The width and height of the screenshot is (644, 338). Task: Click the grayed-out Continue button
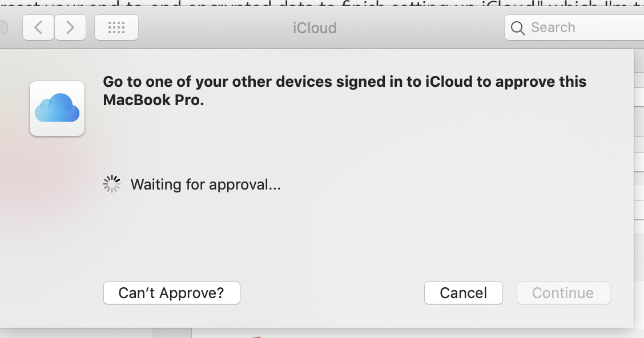click(563, 293)
